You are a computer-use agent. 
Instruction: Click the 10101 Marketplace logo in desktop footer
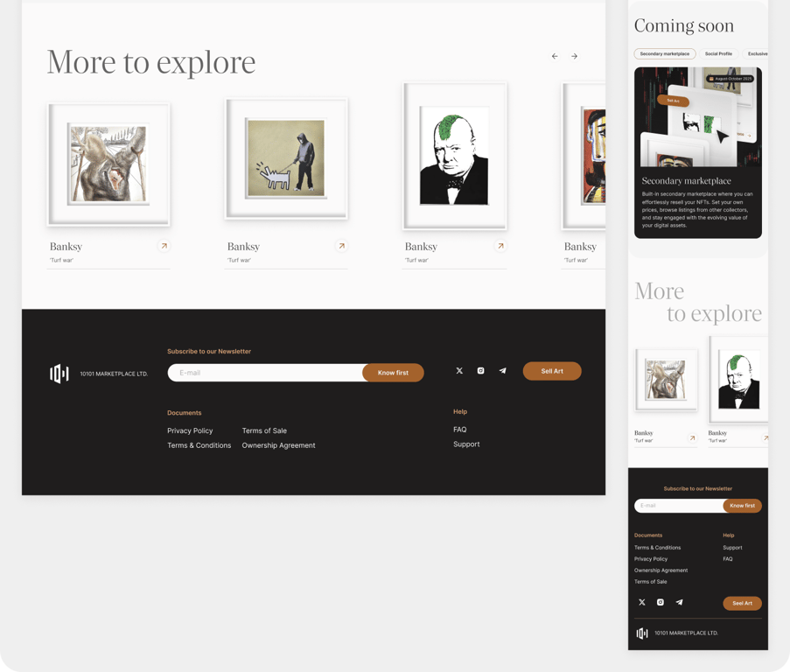(59, 374)
